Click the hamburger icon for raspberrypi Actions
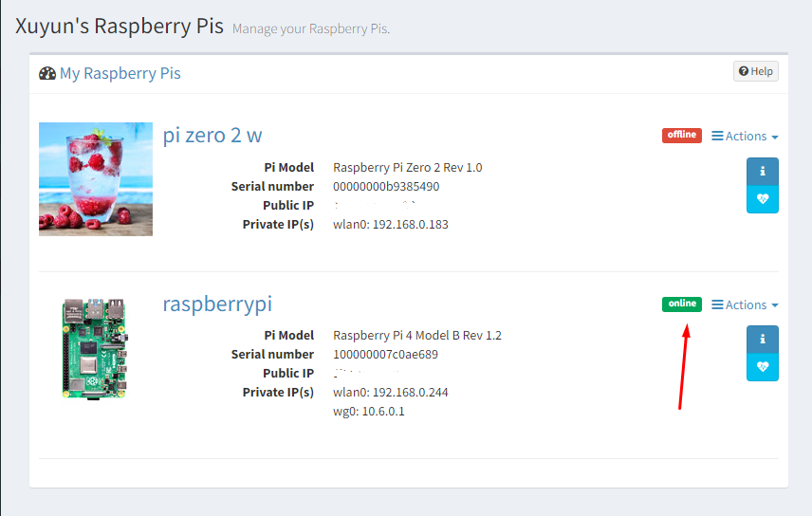812x516 pixels. tap(717, 304)
